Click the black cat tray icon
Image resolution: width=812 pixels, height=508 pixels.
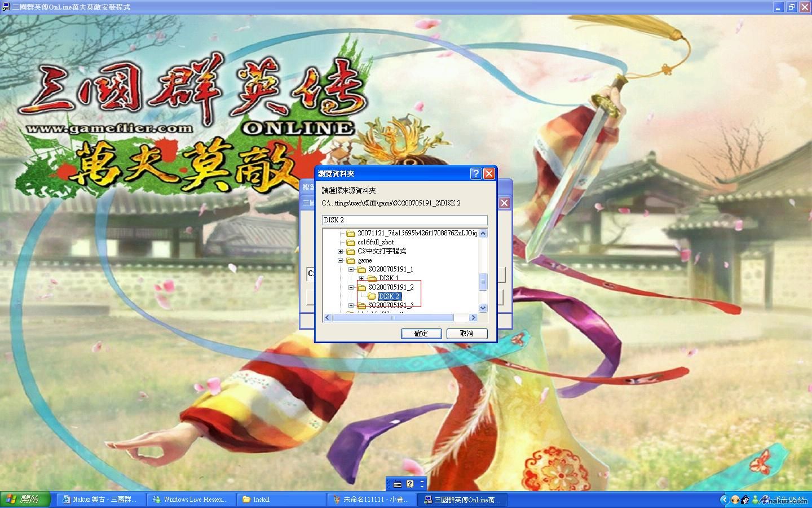tap(745, 500)
